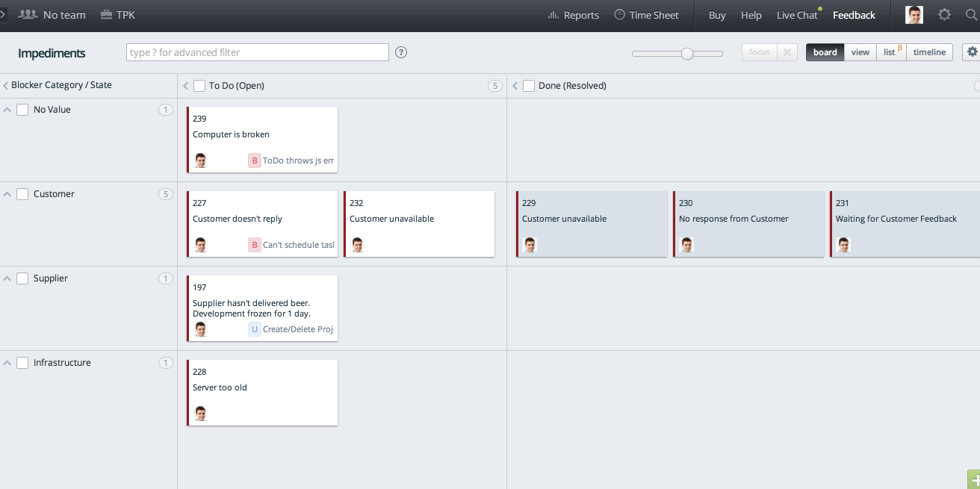Open the top-right gear settings icon
This screenshot has height=489, width=980.
(x=944, y=14)
